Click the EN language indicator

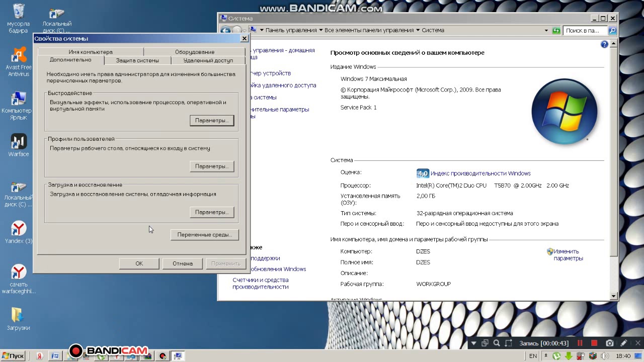(533, 356)
